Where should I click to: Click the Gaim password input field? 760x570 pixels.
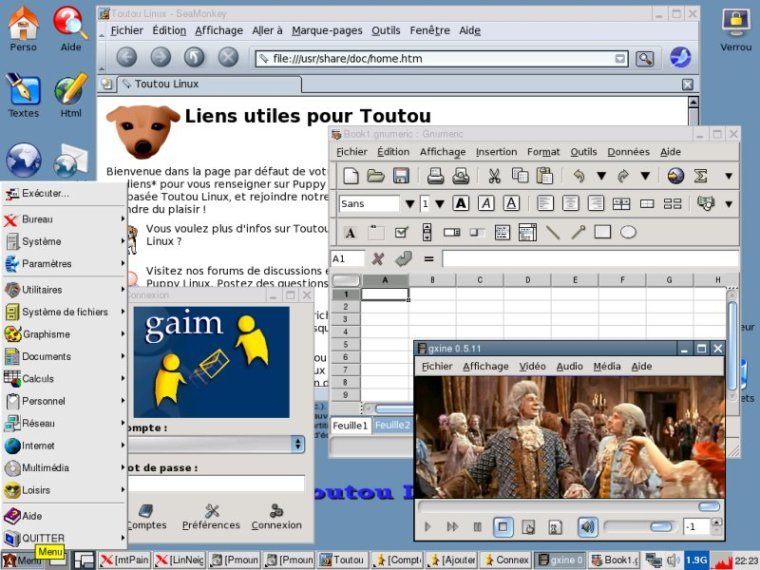215,483
